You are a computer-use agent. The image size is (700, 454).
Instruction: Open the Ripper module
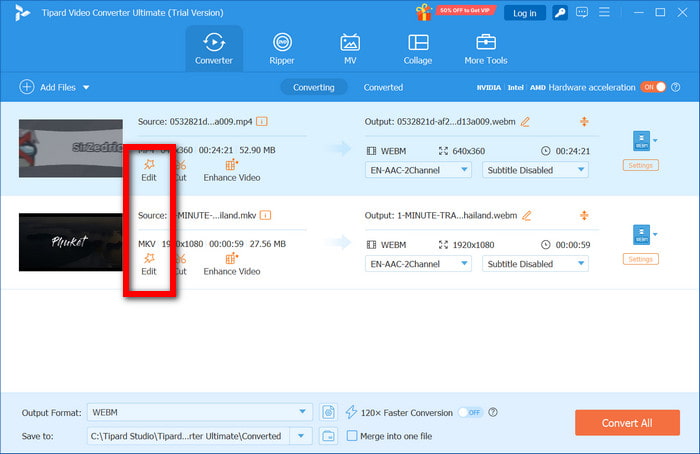283,48
